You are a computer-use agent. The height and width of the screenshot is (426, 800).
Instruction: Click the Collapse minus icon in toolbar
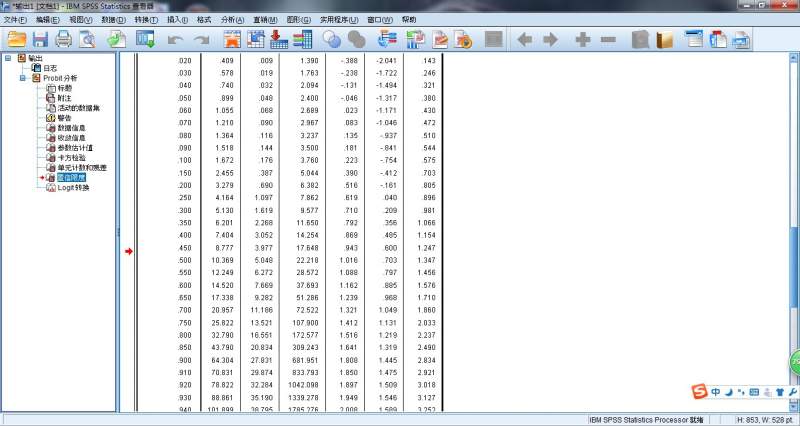pyautogui.click(x=608, y=39)
